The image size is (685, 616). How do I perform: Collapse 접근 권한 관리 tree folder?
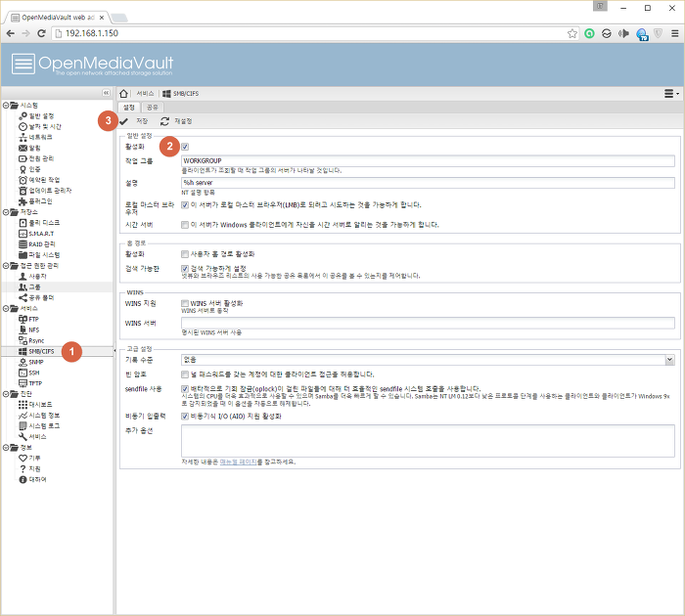click(6, 265)
